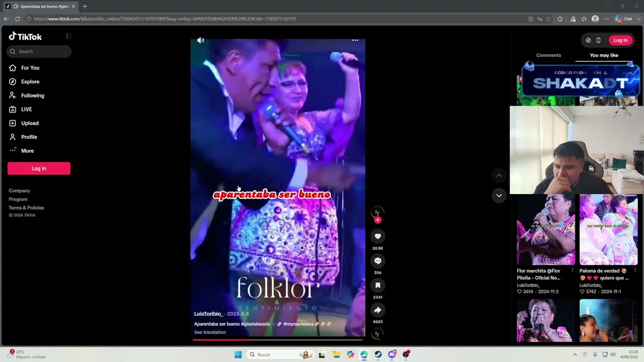
Task: Open the Paloma de verdad video thumbnail
Action: [608, 229]
